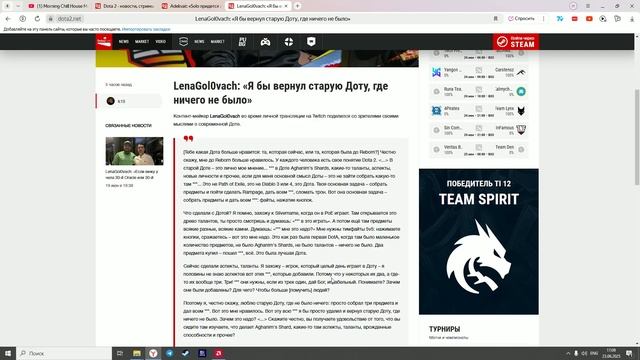Open the PUBG section icon
640x360 pixels.
click(242, 42)
